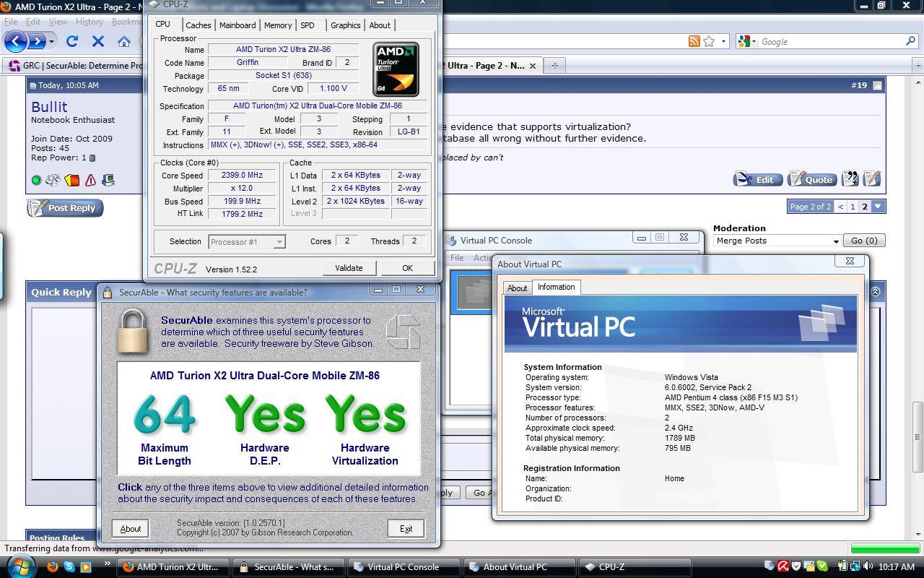Viewport: 924px width, 578px height.
Task: Switch to the Memory tab in CPU-Z
Action: coord(278,25)
